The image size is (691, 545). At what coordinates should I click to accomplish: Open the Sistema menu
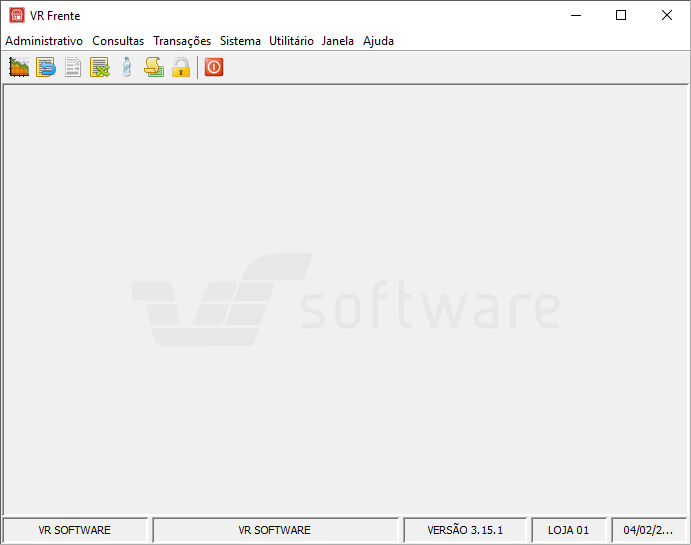coord(240,41)
